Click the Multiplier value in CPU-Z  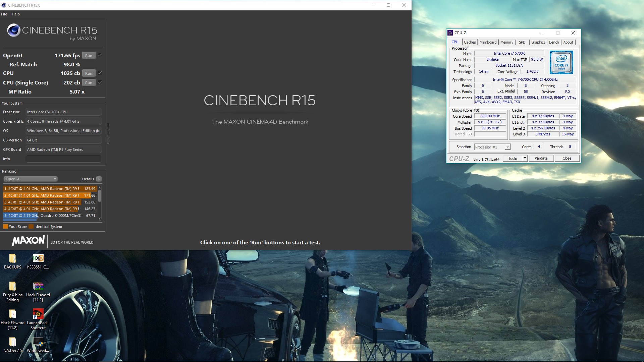tap(490, 122)
